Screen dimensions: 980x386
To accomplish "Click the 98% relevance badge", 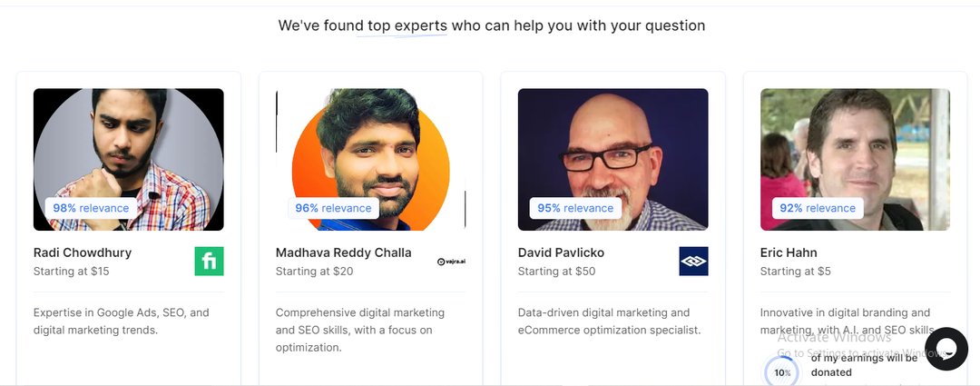I will pos(91,208).
